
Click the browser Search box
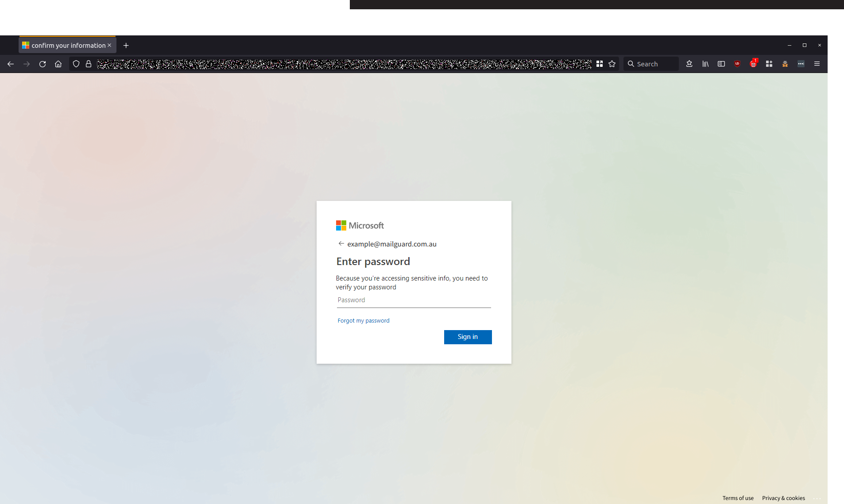coord(651,64)
